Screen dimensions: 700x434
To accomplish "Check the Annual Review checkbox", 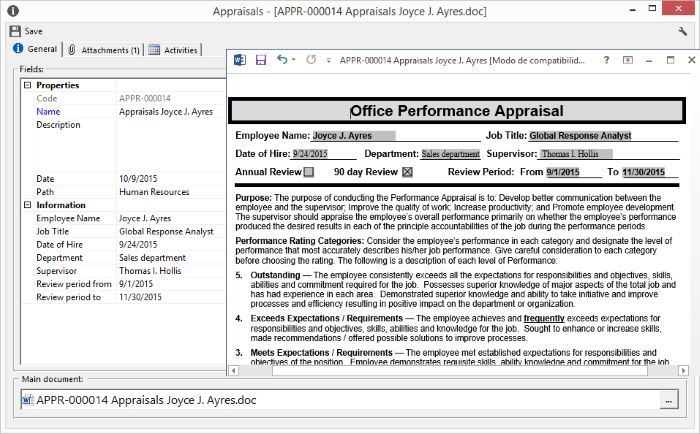I will click(x=308, y=172).
